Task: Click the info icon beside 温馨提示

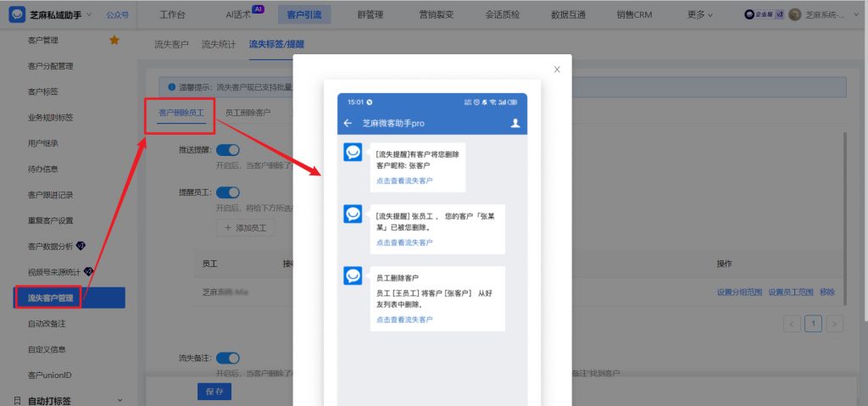Action: coord(171,87)
